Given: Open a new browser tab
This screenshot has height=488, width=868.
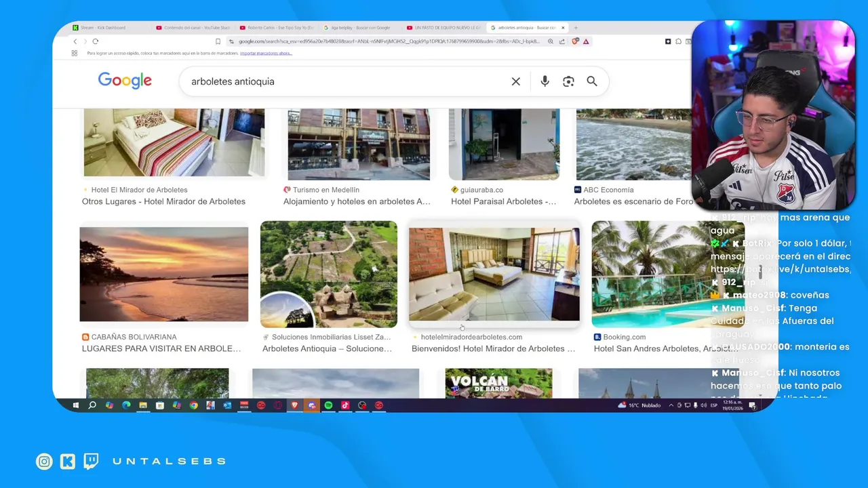Looking at the screenshot, I should tap(576, 28).
